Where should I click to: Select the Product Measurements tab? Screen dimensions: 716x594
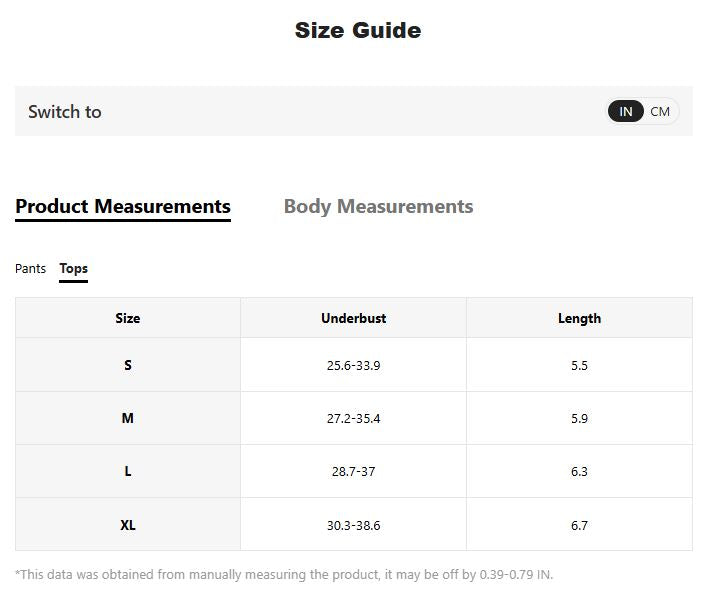[123, 206]
